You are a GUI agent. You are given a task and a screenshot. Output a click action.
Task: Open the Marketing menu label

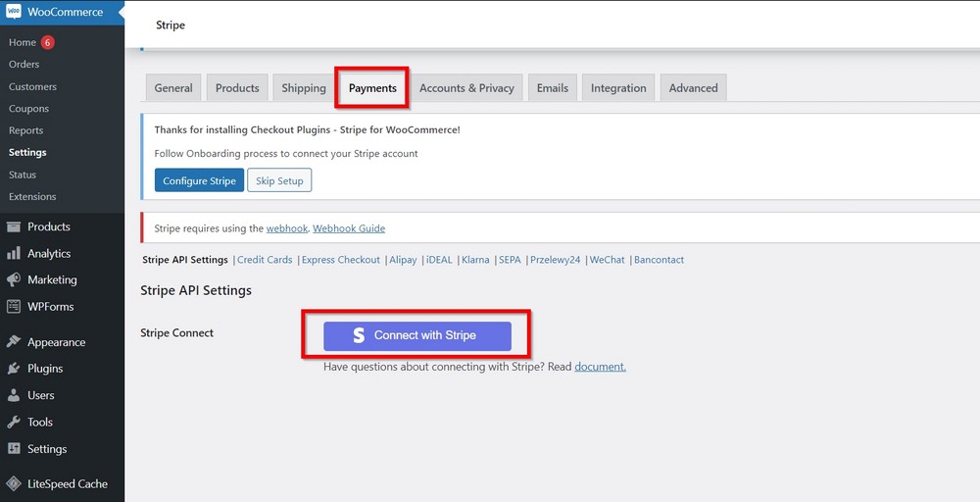coord(52,279)
